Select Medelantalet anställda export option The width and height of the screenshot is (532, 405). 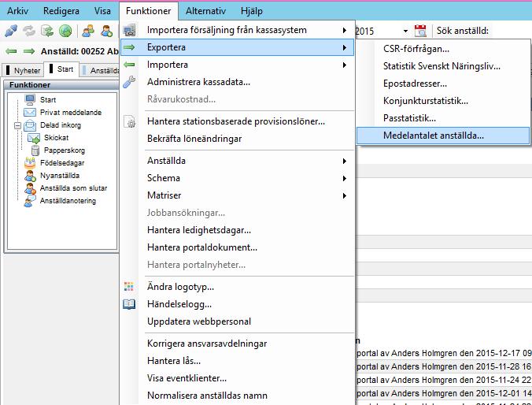coord(443,136)
